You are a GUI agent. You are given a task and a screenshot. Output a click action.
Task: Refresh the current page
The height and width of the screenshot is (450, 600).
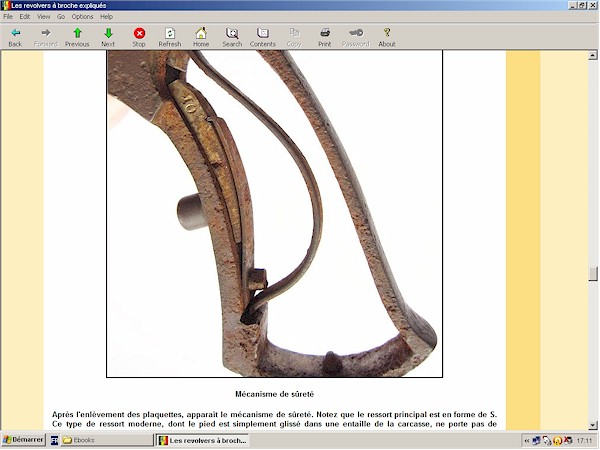click(170, 37)
